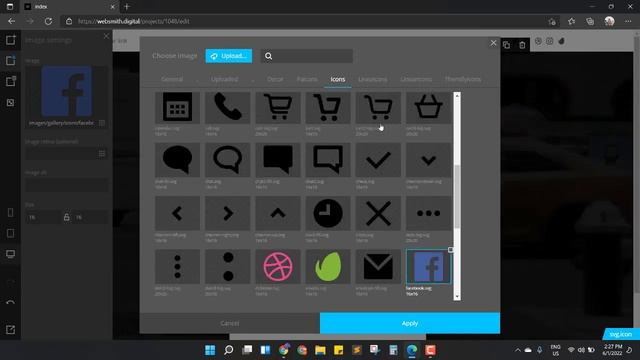Pick the large checkmark icon
Viewport: 640px width, 360px height.
click(x=378, y=160)
